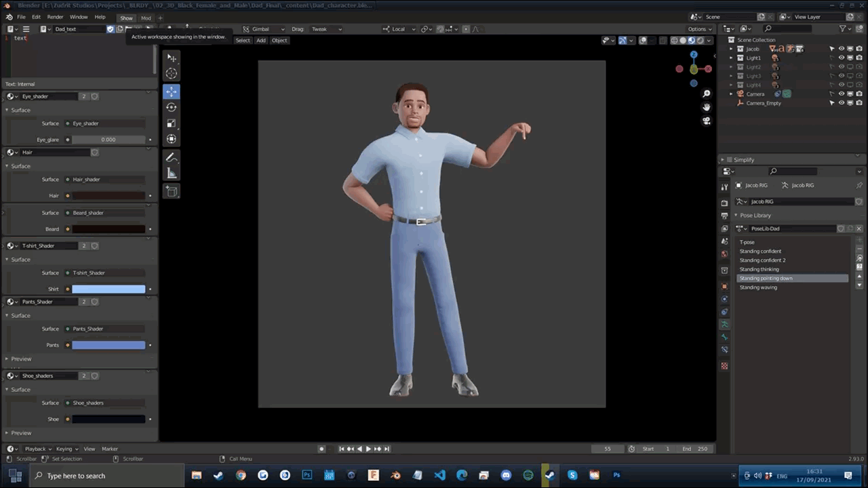Select the Measure ruler tool
The width and height of the screenshot is (868, 488).
(172, 174)
